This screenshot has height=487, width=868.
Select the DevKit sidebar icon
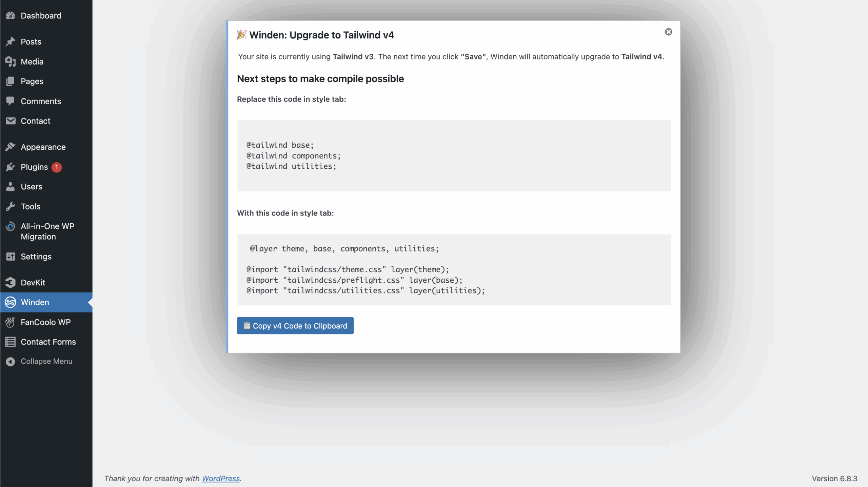11,282
